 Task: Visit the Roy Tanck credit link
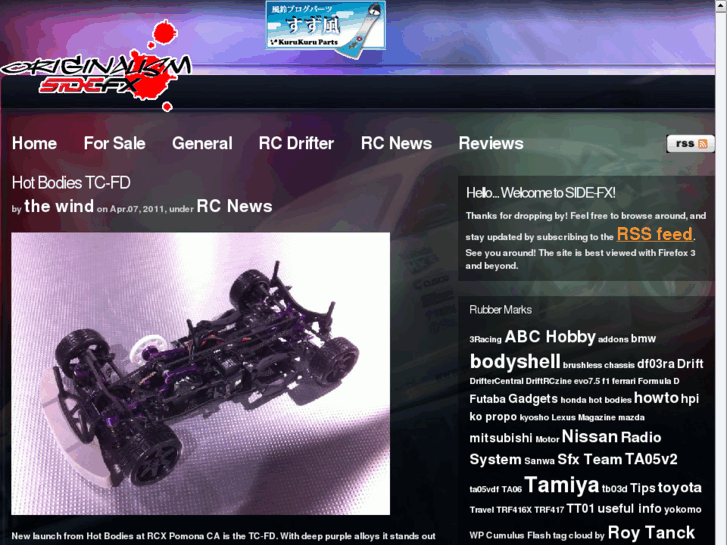651,532
